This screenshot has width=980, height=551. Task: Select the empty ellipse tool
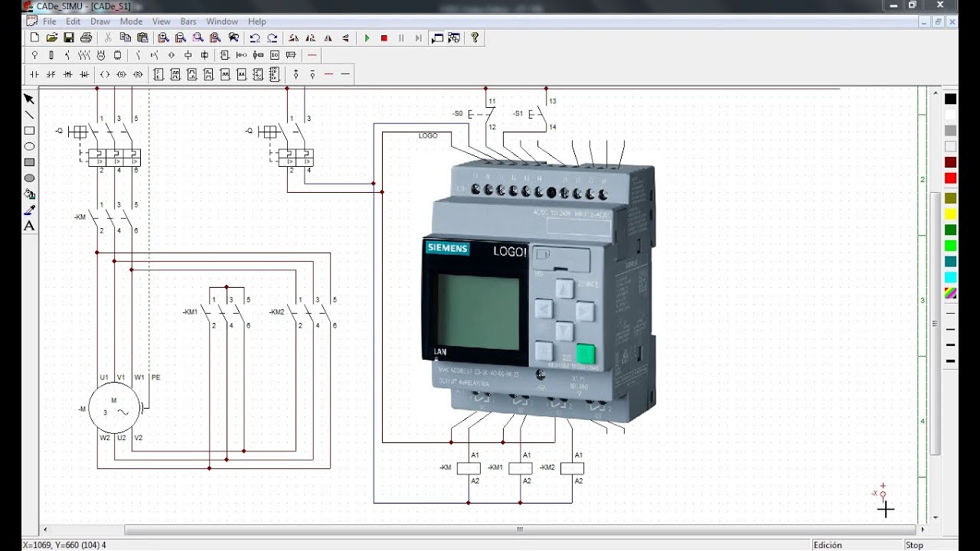[x=29, y=146]
